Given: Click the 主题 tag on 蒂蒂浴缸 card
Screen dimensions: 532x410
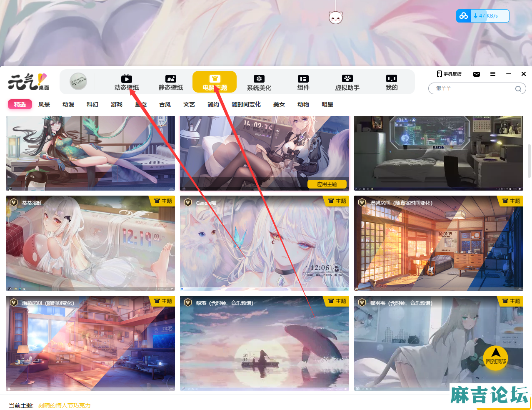Looking at the screenshot, I should pos(163,201).
